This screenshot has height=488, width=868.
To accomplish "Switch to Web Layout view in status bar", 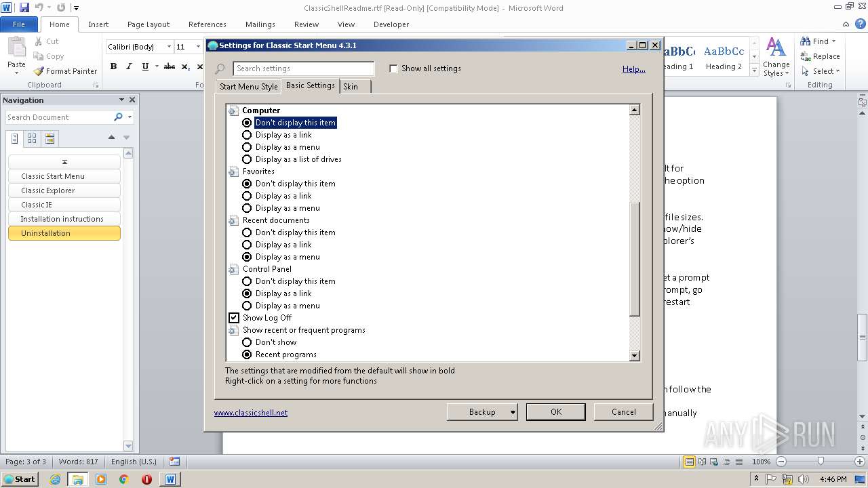I will click(714, 462).
